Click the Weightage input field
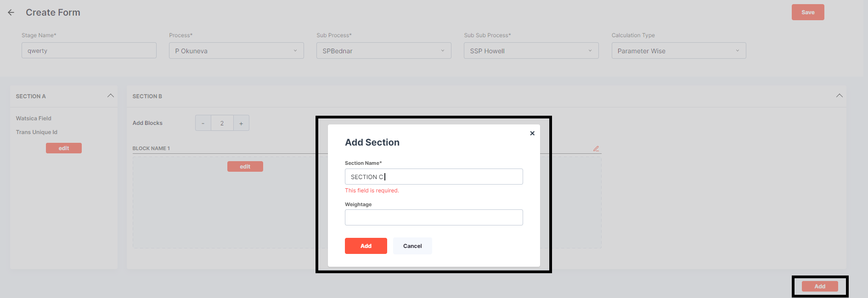 [x=434, y=217]
